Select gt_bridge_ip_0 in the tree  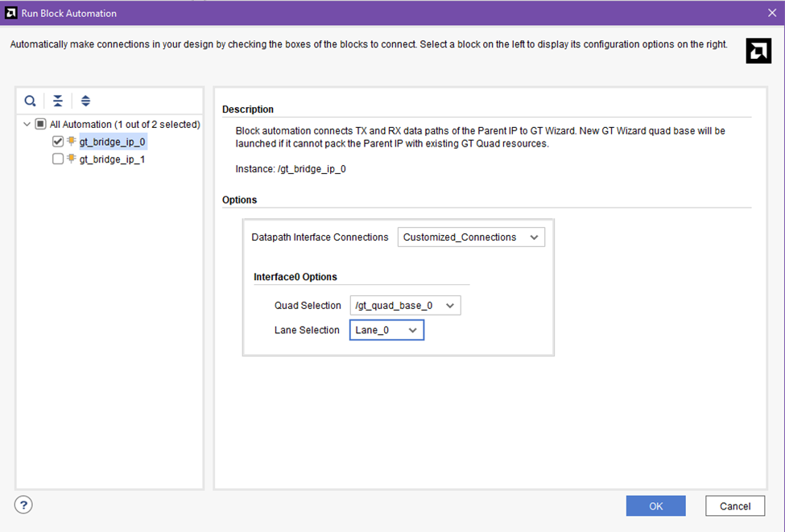113,142
